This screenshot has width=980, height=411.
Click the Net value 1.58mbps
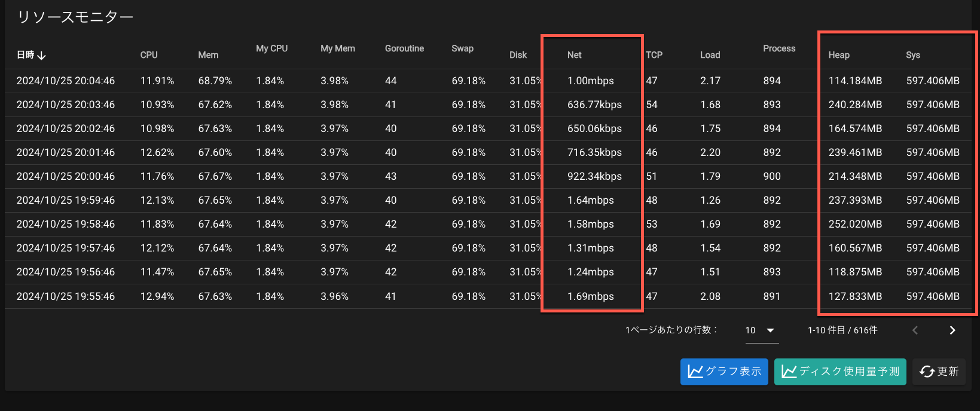coord(591,224)
